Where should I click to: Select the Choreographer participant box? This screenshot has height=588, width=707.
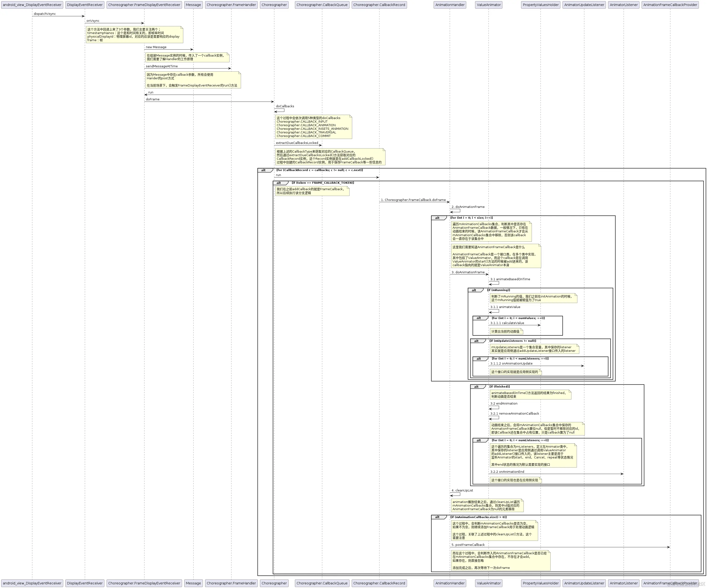(274, 5)
